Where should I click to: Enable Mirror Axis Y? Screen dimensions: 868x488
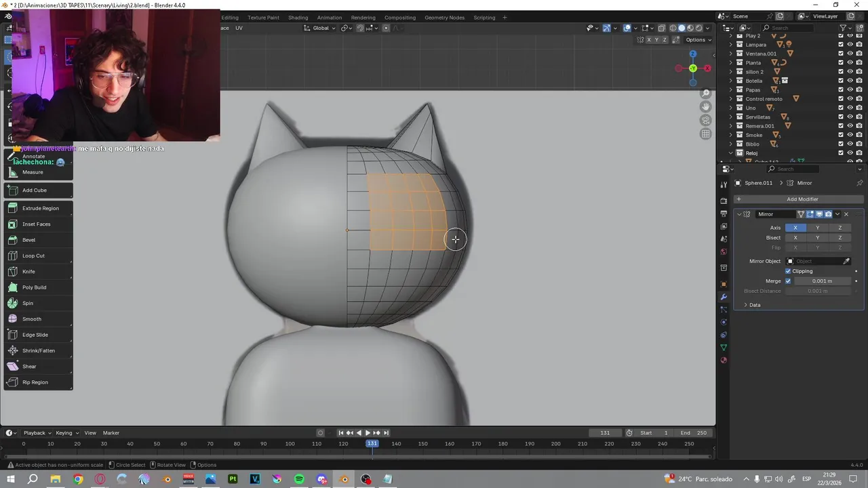pos(817,228)
